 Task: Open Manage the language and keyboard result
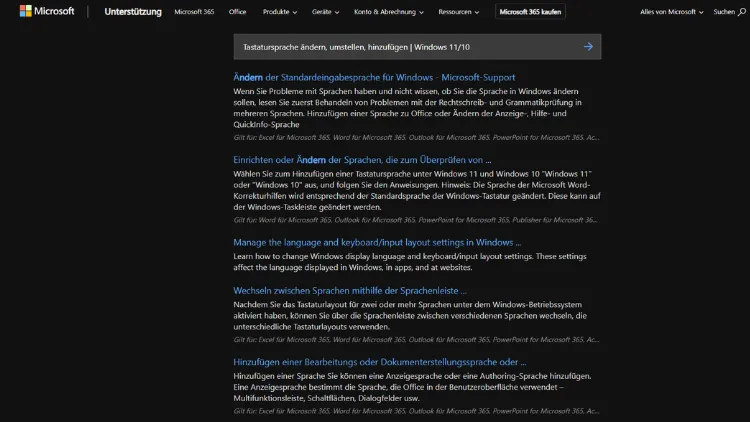pyautogui.click(x=377, y=243)
